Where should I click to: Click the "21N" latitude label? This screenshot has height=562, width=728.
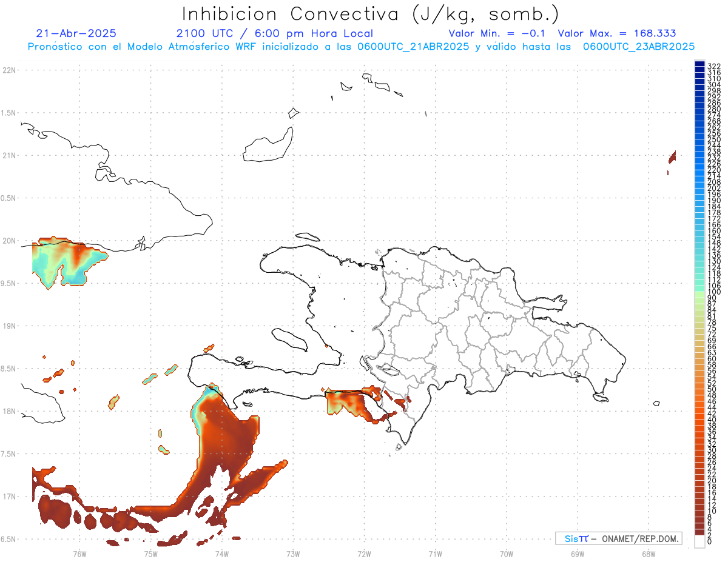[x=9, y=156]
